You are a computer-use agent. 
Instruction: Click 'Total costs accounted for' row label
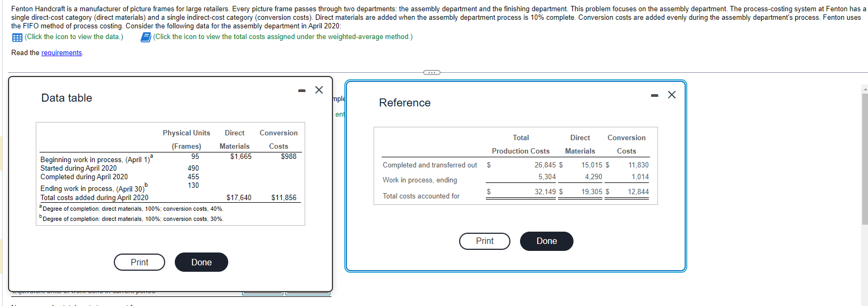(x=421, y=196)
